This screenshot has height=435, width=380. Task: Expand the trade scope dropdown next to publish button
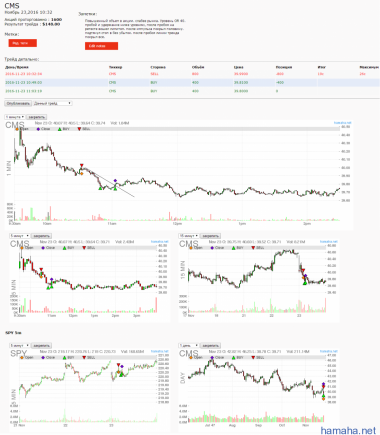pos(53,103)
